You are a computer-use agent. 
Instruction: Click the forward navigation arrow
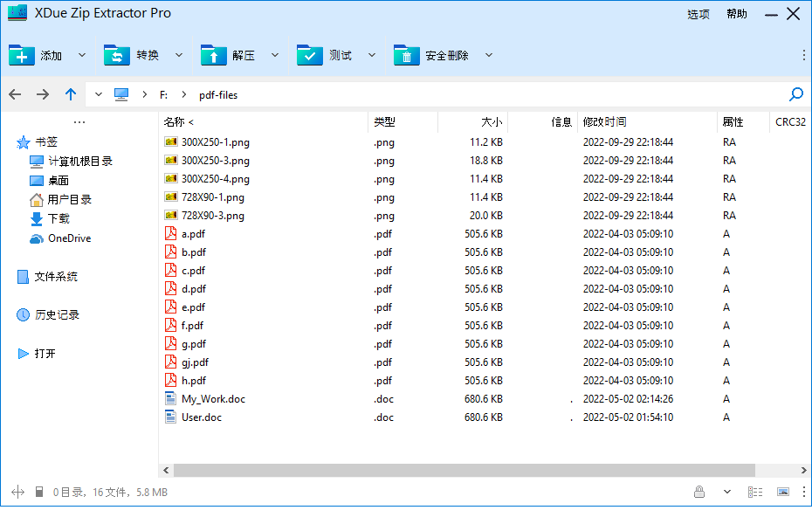[41, 94]
